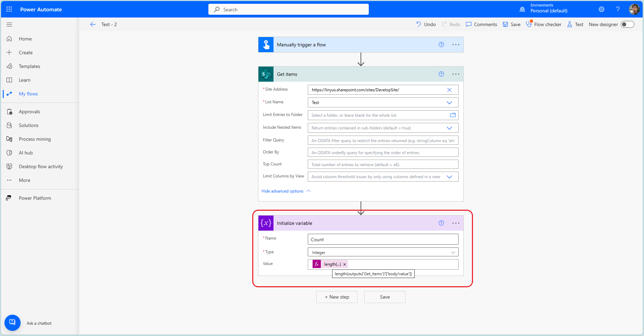Image resolution: width=644 pixels, height=336 pixels.
Task: Click the Top Count input field
Action: [383, 164]
